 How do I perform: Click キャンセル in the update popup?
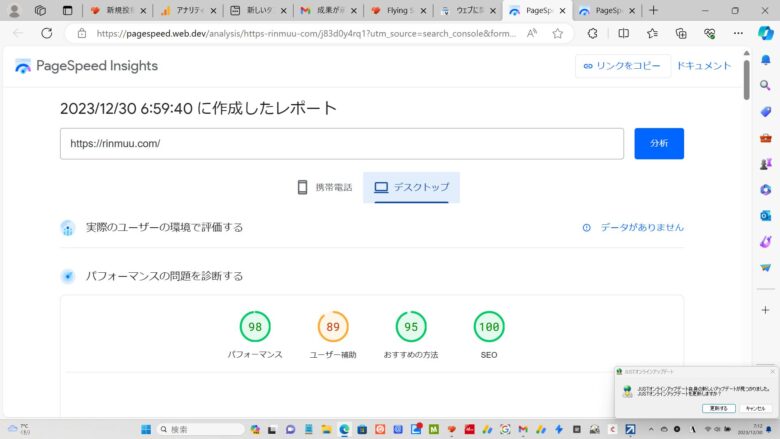754,408
